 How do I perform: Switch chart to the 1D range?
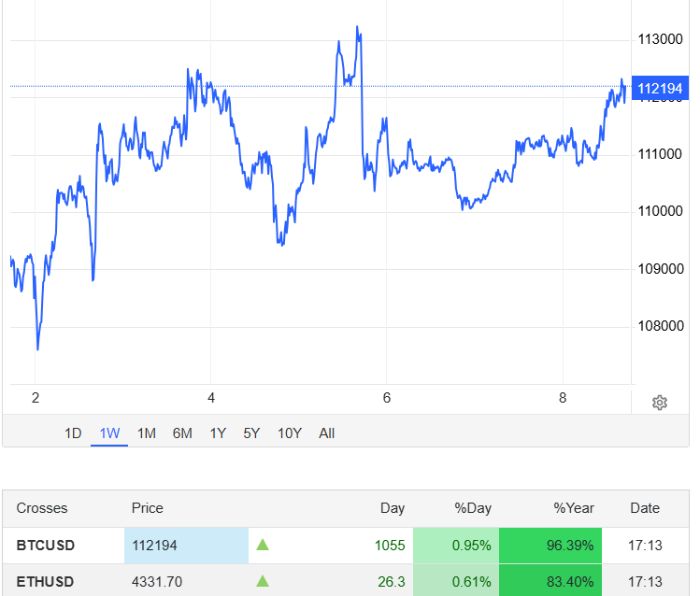[x=73, y=433]
